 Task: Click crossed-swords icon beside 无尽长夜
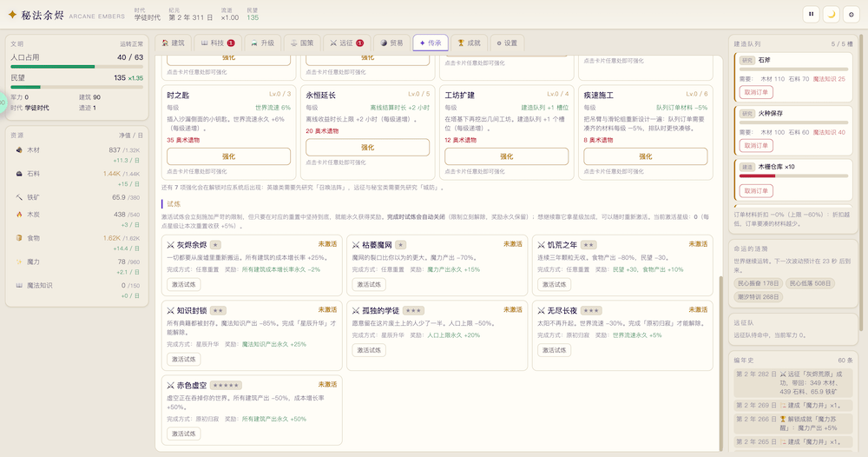click(x=542, y=311)
